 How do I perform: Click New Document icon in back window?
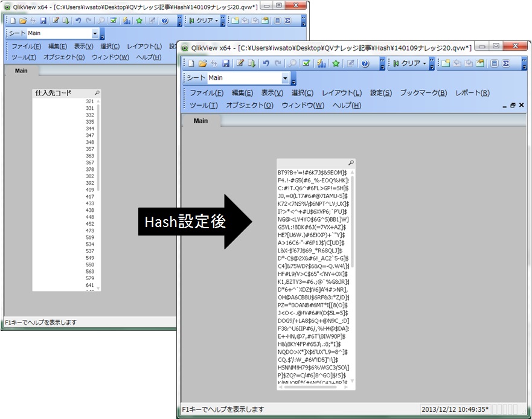click(x=13, y=21)
